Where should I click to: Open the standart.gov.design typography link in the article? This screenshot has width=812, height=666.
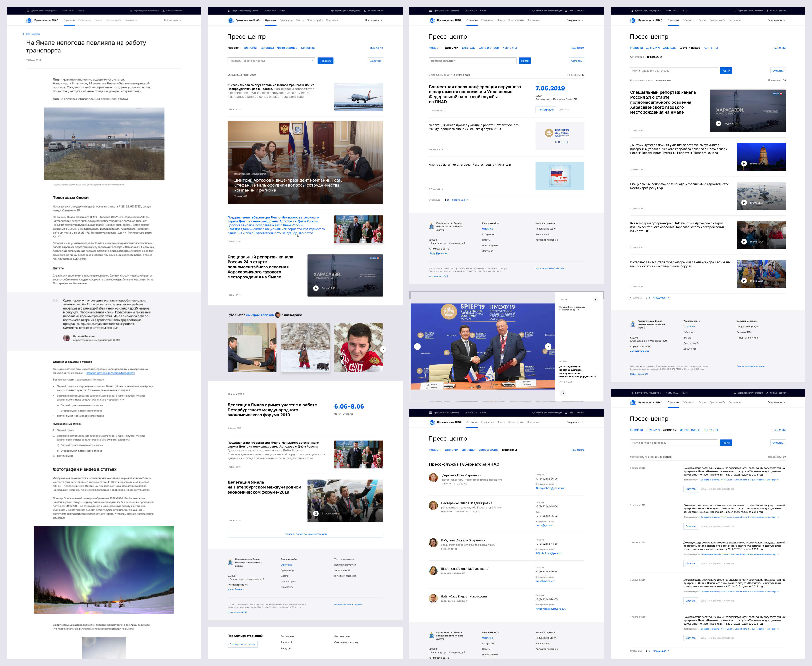(110, 373)
